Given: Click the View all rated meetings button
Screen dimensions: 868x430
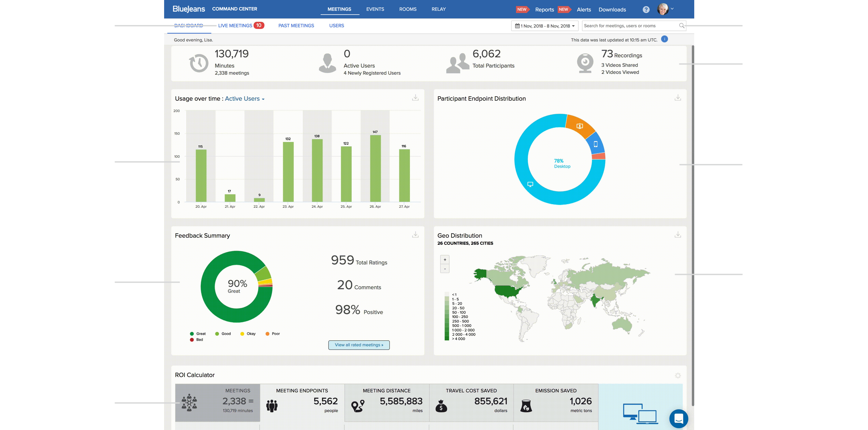Looking at the screenshot, I should tap(358, 345).
